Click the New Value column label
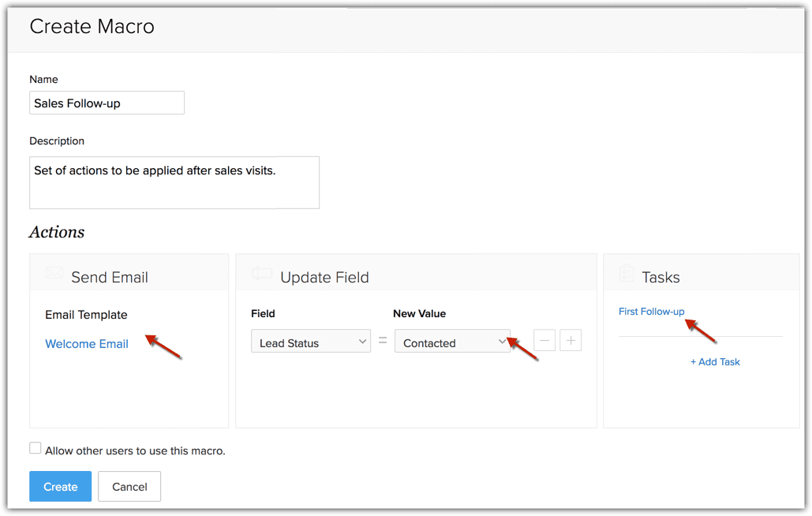 click(419, 314)
